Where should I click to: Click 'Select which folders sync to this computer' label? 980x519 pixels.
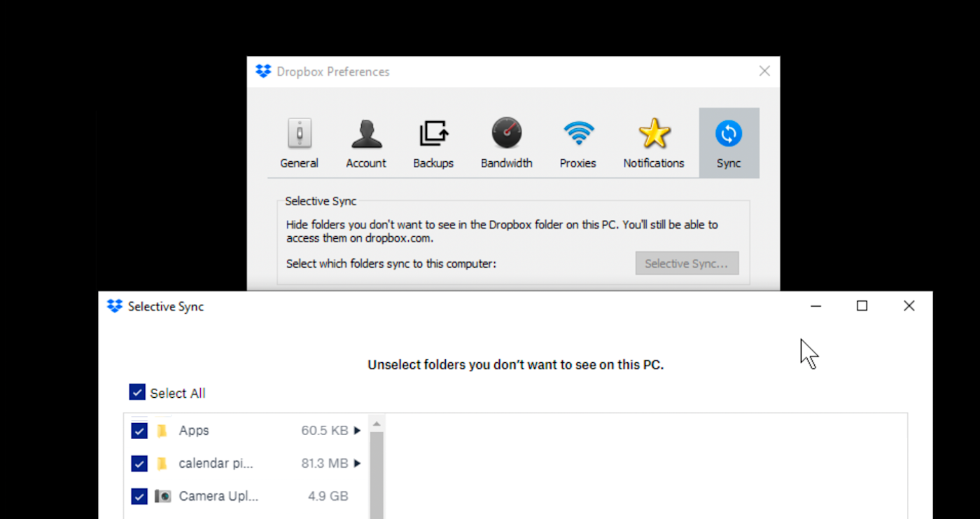point(391,264)
